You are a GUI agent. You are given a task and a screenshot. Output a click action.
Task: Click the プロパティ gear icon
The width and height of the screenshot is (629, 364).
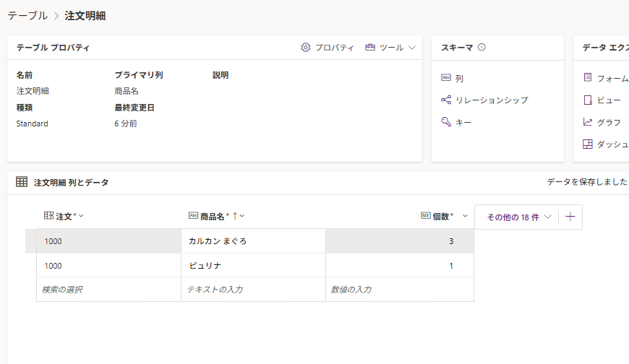pyautogui.click(x=306, y=48)
